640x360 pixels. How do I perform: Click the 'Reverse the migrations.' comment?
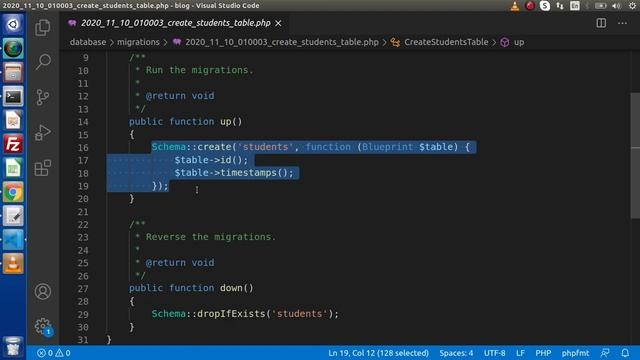coord(211,237)
